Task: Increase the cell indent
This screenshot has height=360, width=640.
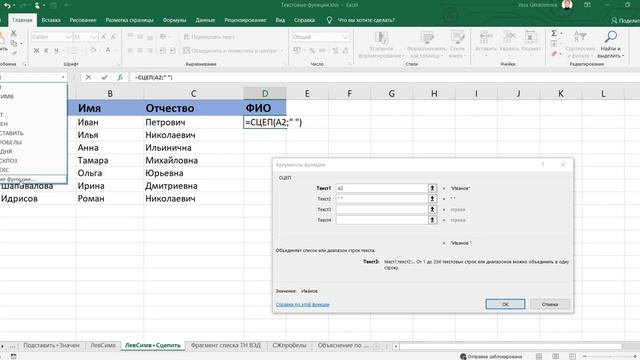Action: tap(173, 51)
